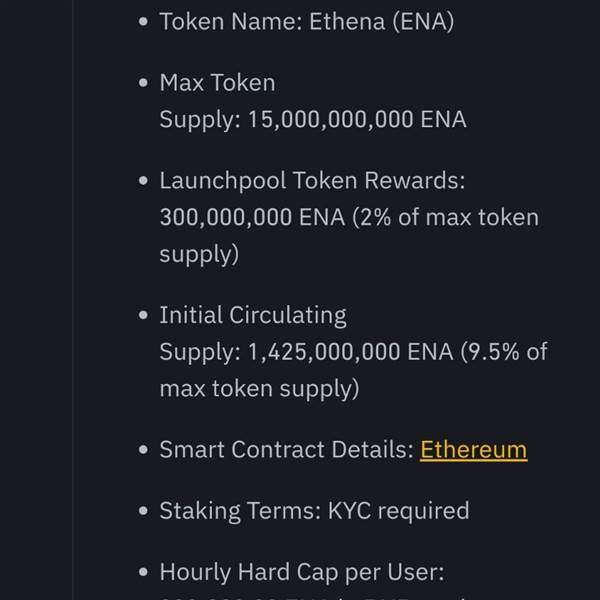This screenshot has height=600, width=600.
Task: Click the bullet beside Max Token
Action: [143, 83]
